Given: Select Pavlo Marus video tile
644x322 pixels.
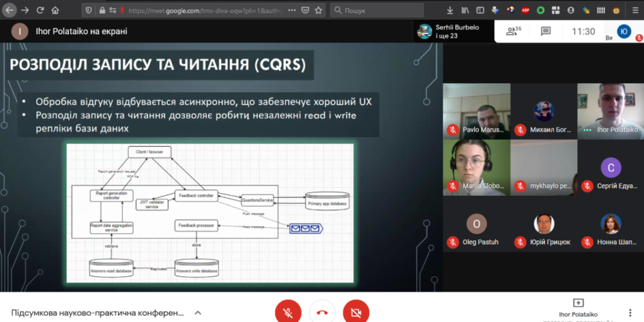Looking at the screenshot, I should 477,111.
